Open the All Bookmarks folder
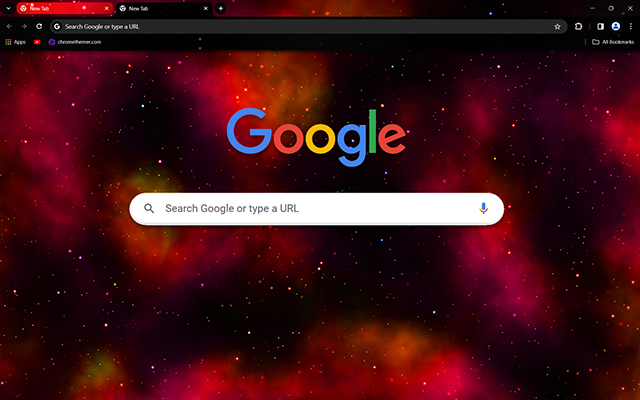 click(613, 42)
